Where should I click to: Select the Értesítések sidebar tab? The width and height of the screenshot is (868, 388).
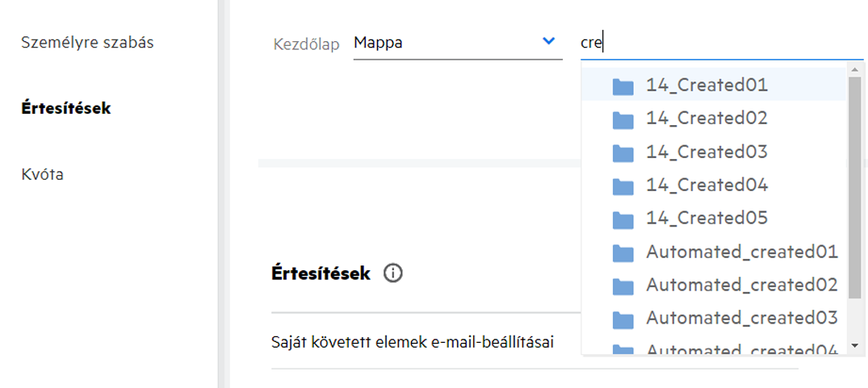(66, 108)
